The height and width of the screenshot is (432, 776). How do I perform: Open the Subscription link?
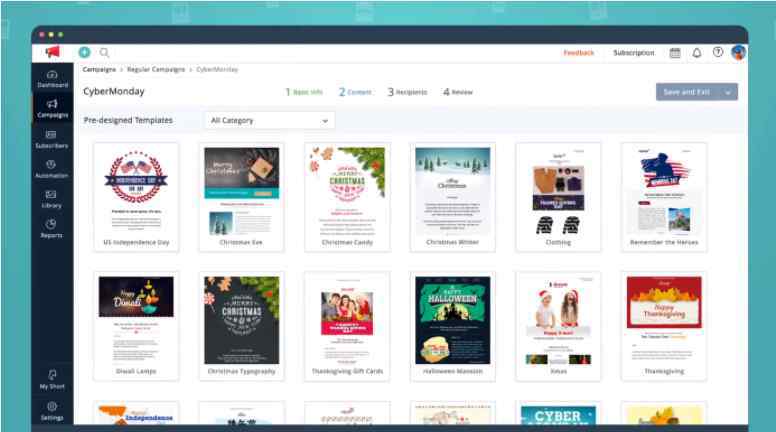point(633,52)
